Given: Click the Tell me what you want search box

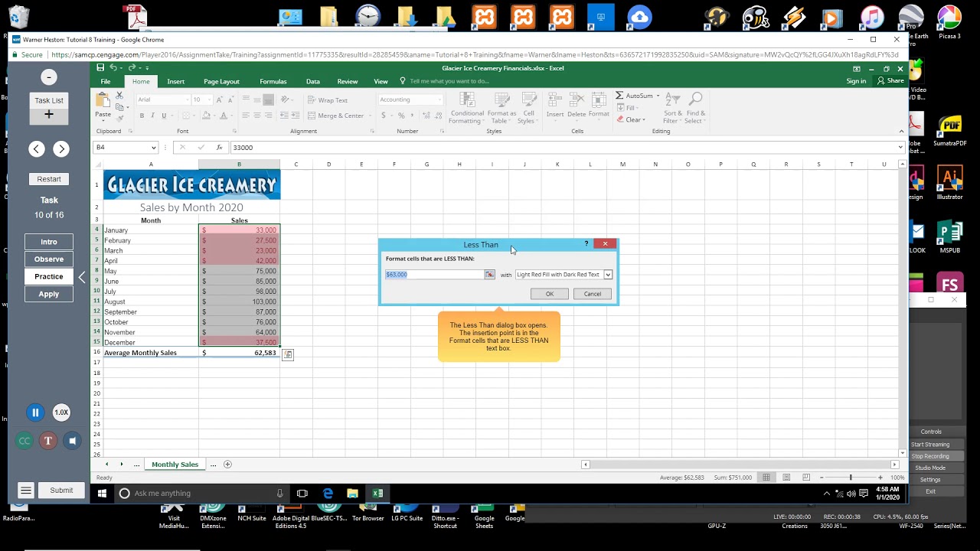Looking at the screenshot, I should pos(449,81).
